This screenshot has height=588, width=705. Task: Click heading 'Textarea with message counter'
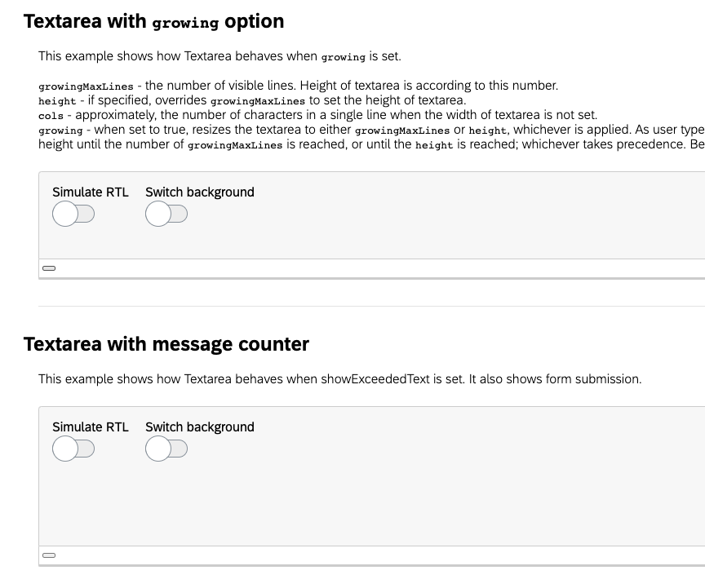pyautogui.click(x=166, y=344)
